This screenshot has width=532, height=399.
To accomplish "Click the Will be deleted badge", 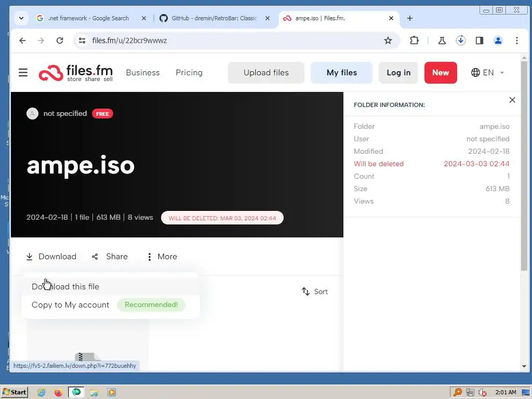I will [x=222, y=218].
